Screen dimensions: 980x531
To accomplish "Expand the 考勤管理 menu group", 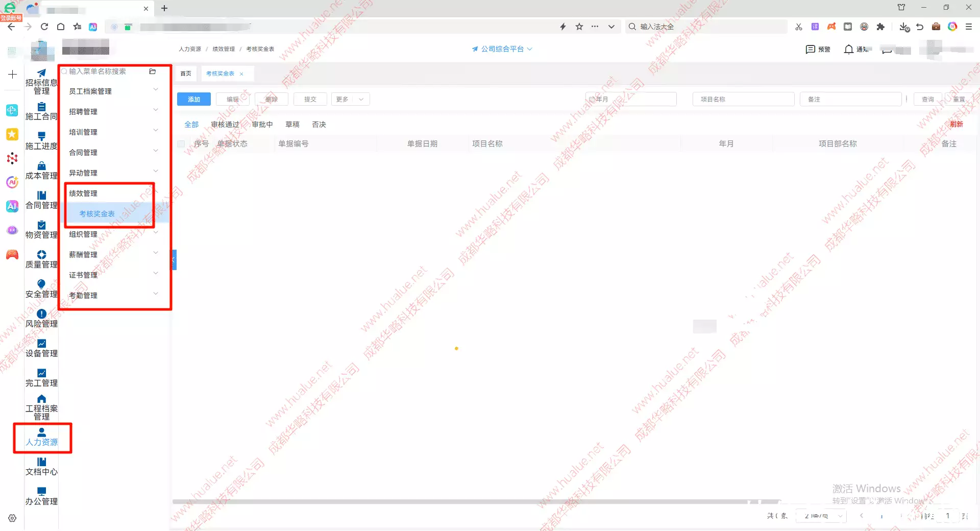I will 114,295.
